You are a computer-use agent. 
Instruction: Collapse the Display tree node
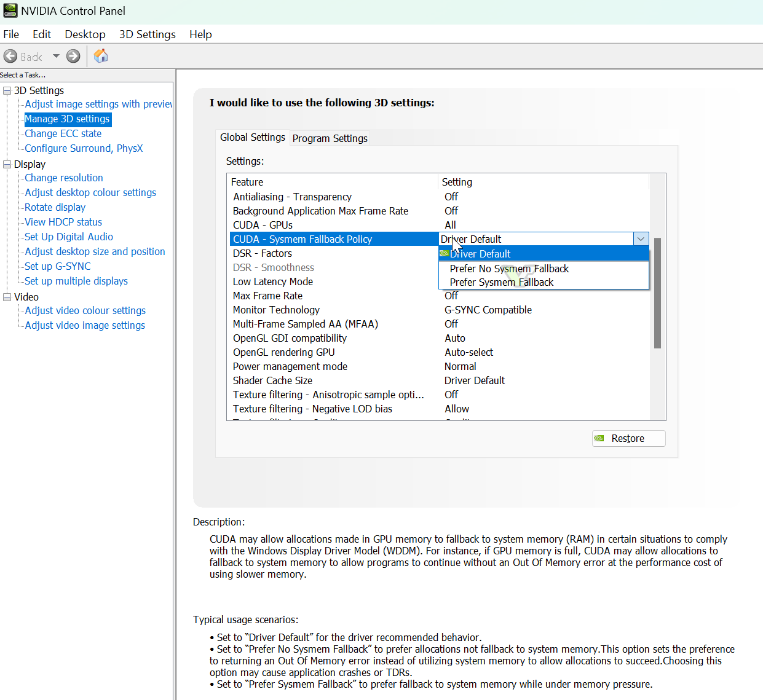coord(7,164)
